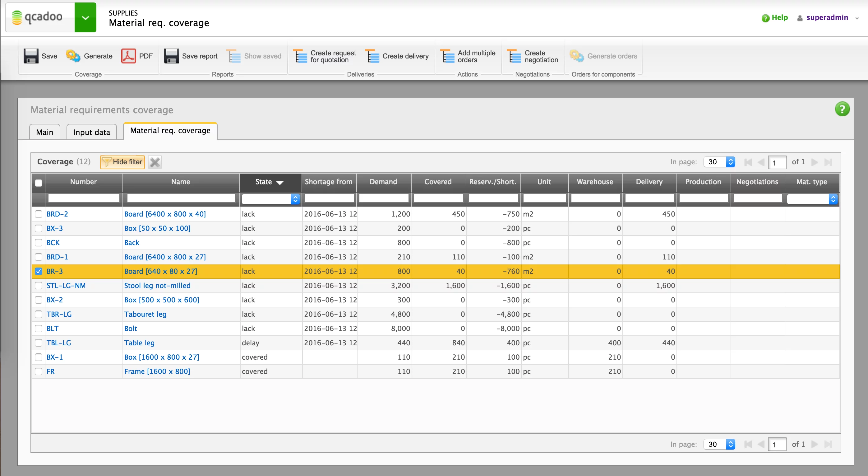The width and height of the screenshot is (868, 476).
Task: Open the Tabouret leg product link
Action: pos(145,314)
